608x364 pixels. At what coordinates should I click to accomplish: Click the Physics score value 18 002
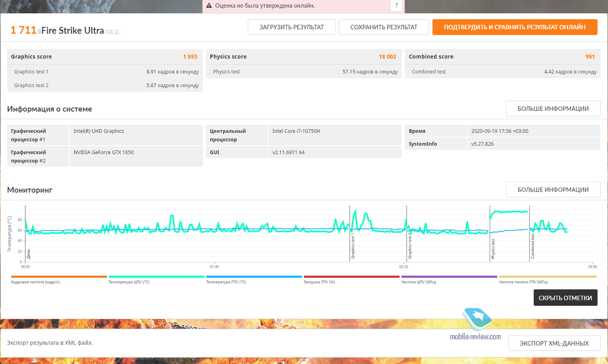click(x=388, y=56)
